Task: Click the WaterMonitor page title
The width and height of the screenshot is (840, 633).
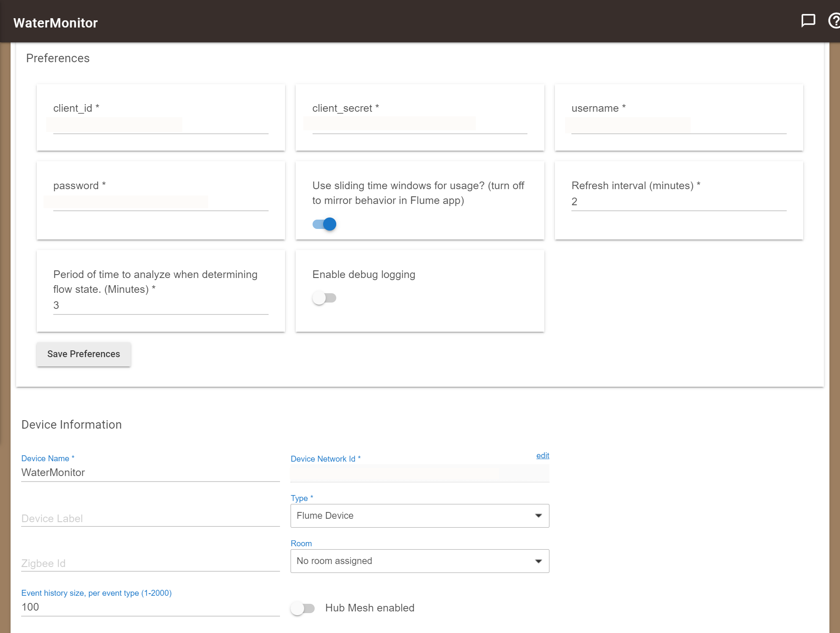Action: pos(55,23)
